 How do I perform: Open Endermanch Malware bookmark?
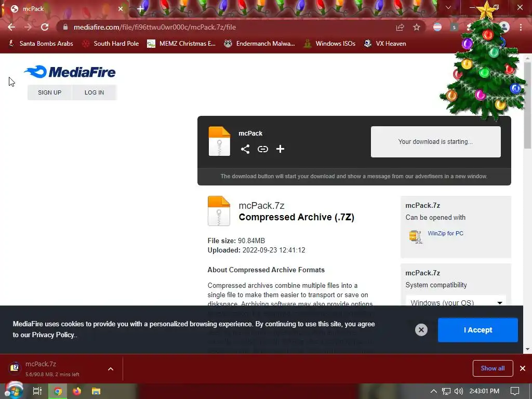point(259,44)
